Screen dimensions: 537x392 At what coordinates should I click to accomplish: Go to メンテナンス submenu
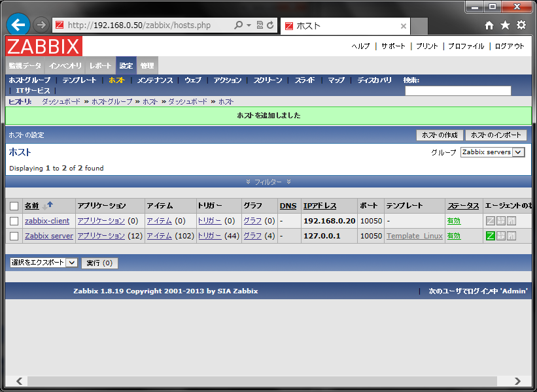[x=155, y=80]
